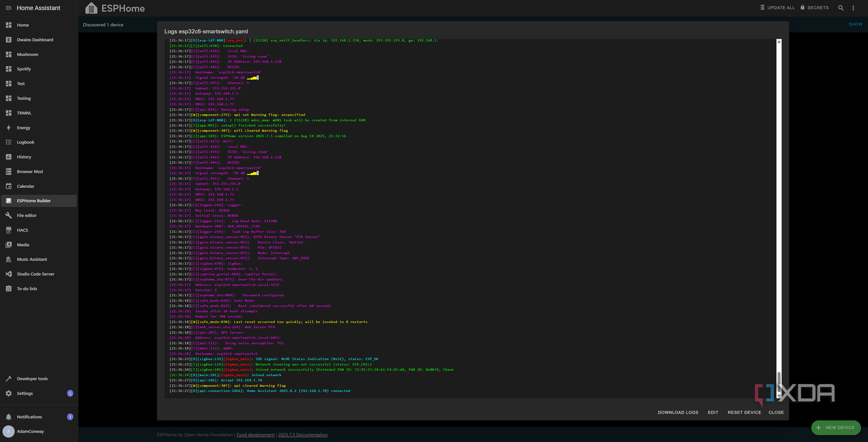Open Studio Code Server icon
This screenshot has width=868, height=442.
(x=8, y=274)
